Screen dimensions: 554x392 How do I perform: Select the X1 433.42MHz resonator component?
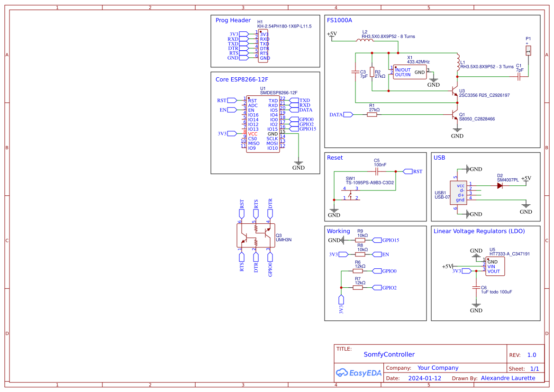point(409,73)
